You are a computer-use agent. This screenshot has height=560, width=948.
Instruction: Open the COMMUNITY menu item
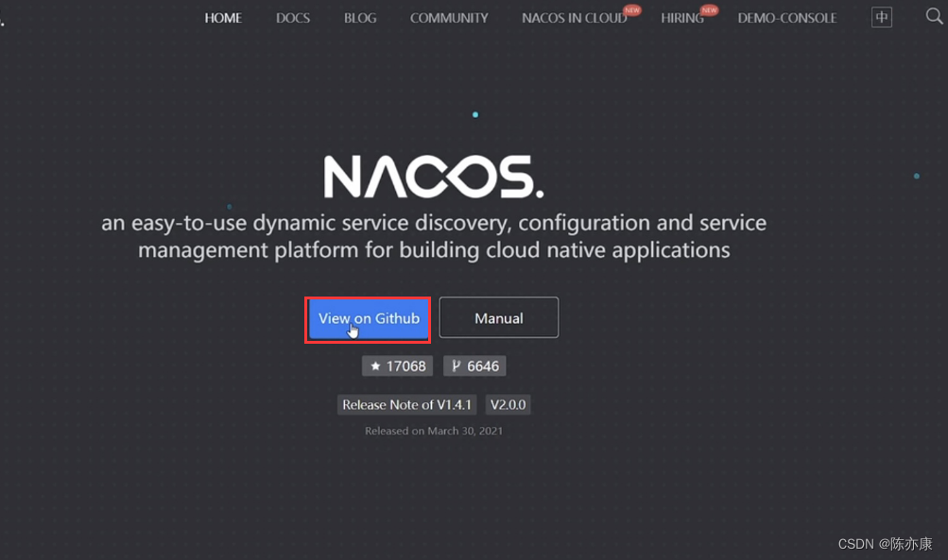[x=449, y=18]
